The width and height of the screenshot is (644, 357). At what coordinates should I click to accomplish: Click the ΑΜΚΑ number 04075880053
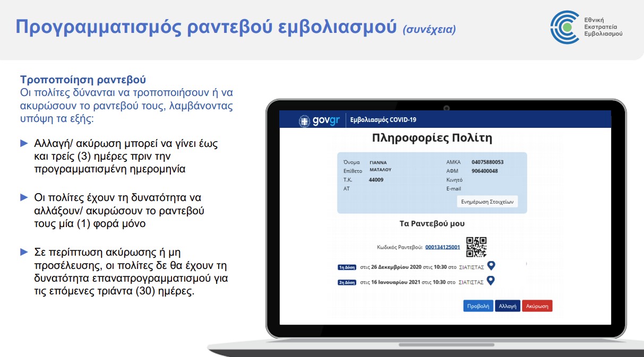coord(487,162)
